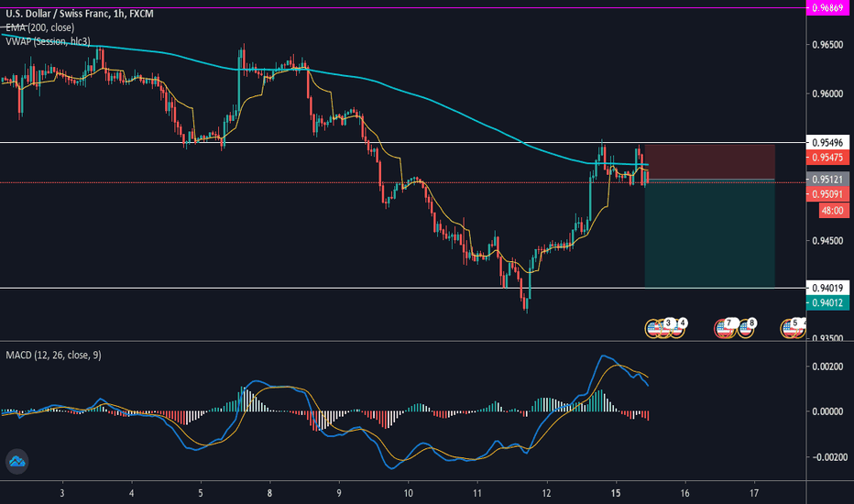Click the 0.94500 price axis value

tap(827, 241)
